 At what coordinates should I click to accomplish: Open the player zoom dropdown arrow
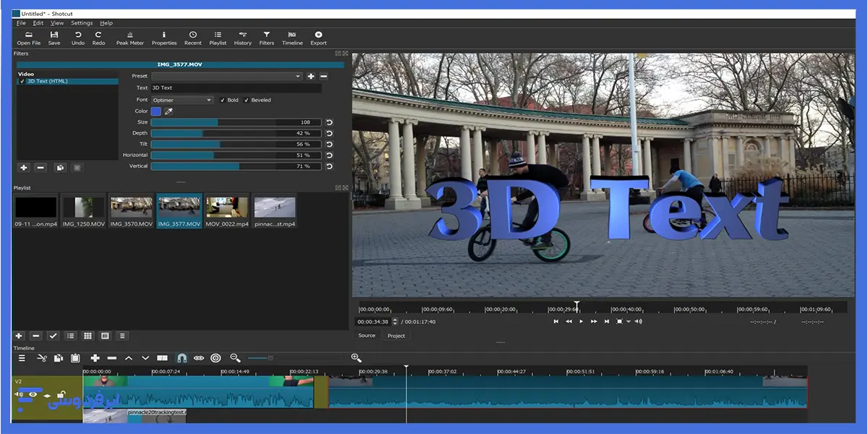(629, 321)
